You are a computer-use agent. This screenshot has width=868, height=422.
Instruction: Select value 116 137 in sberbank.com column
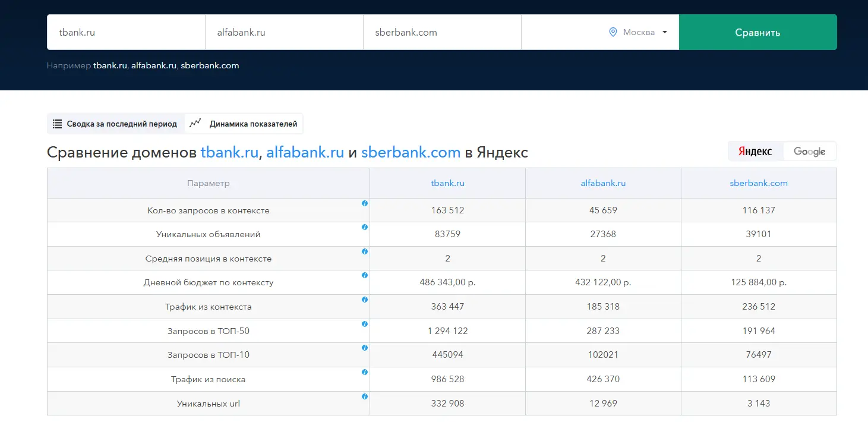tap(759, 210)
